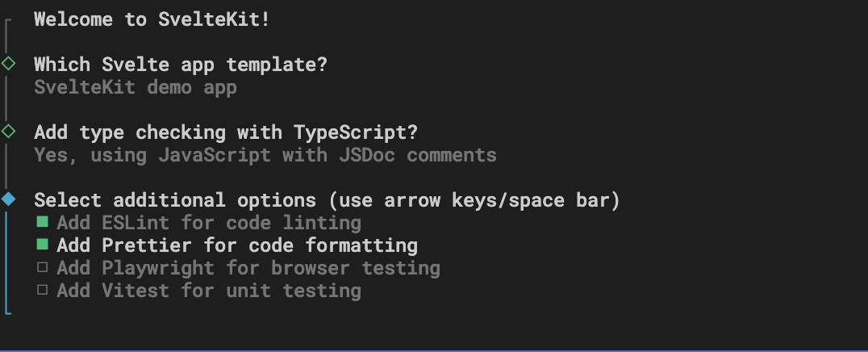Click the 'Select additional options' prompt heading
The width and height of the screenshot is (868, 352).
tap(327, 200)
